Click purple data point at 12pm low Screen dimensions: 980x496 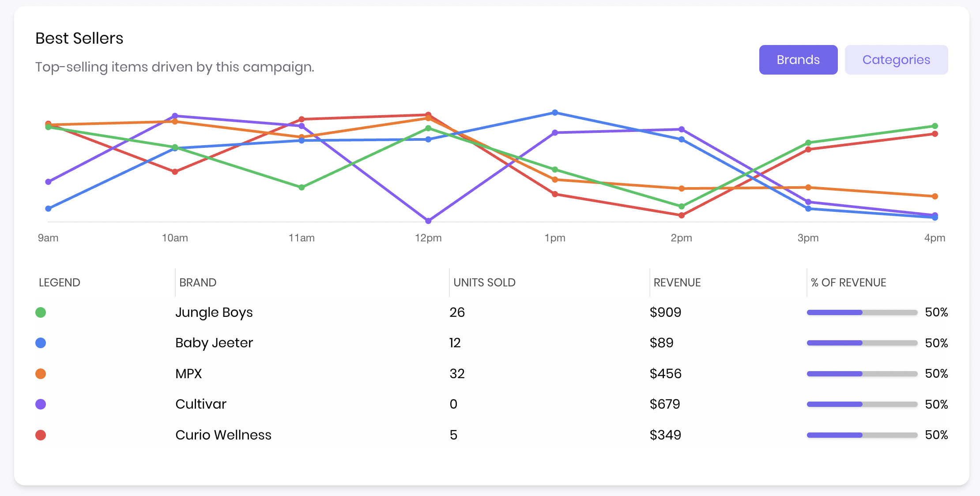(x=428, y=221)
